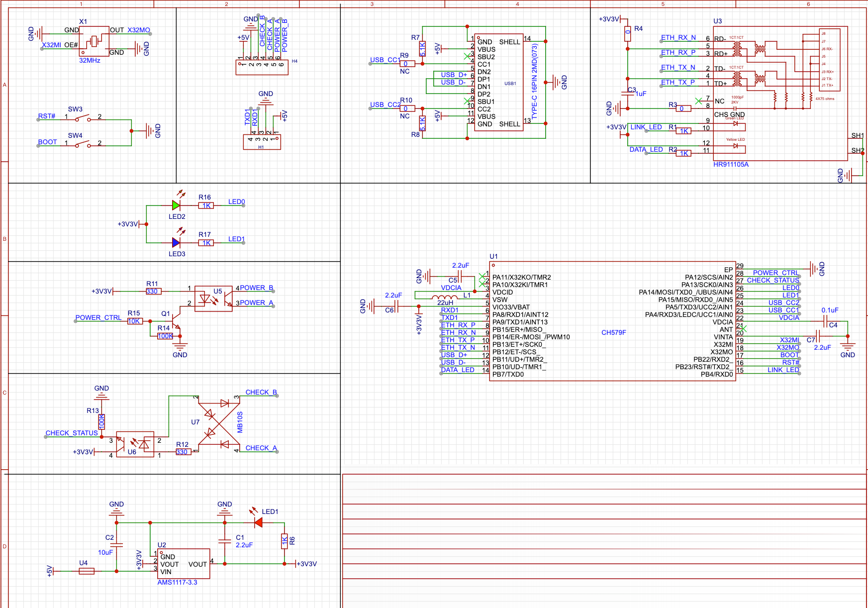This screenshot has width=868, height=608.
Task: Select resistor R11 330 ohm
Action: point(154,291)
